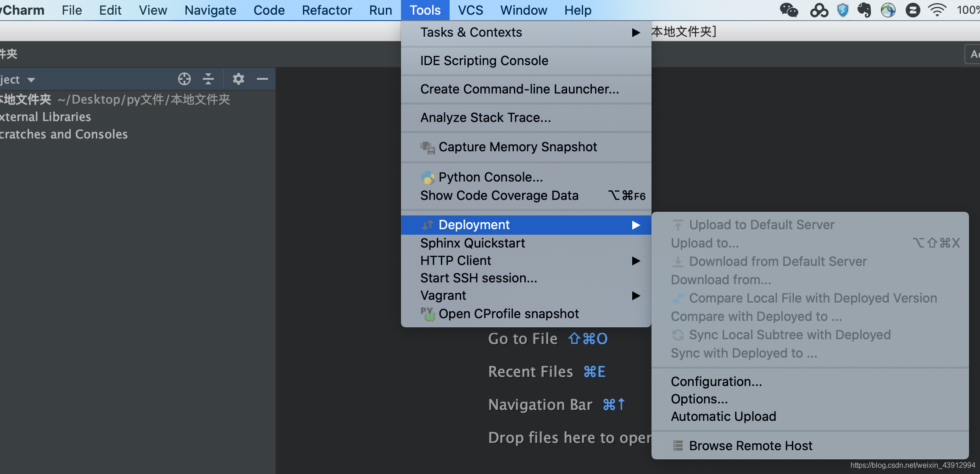The width and height of the screenshot is (980, 474).
Task: Click the Python Console icon
Action: point(427,177)
